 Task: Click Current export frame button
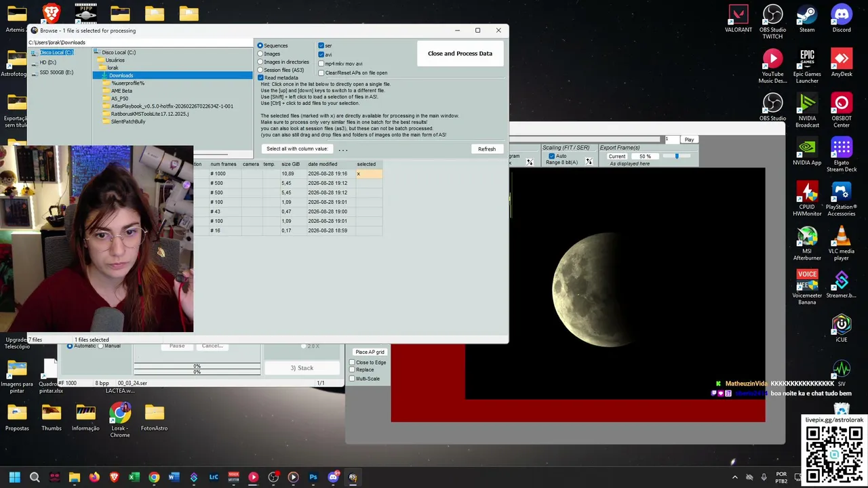click(x=617, y=157)
